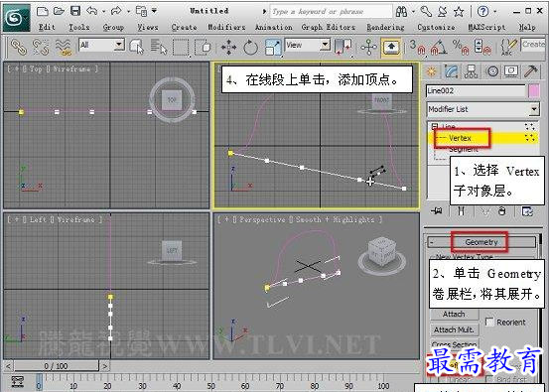The width and height of the screenshot is (549, 392).
Task: Select the Select and Link tool
Action: point(19,47)
